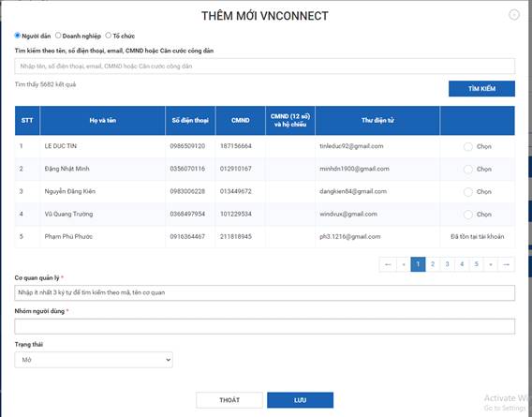
Task: Go to last page arrow in pagination
Action: 506,264
